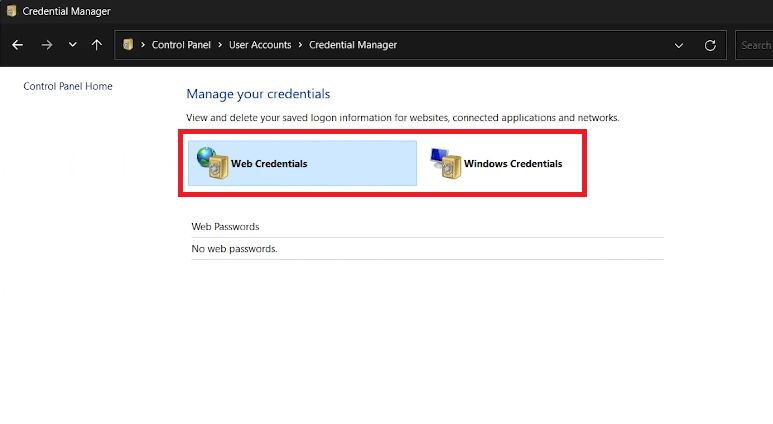This screenshot has height=424, width=773.
Task: Expand the chevron before Control Panel breadcrumb
Action: (144, 45)
